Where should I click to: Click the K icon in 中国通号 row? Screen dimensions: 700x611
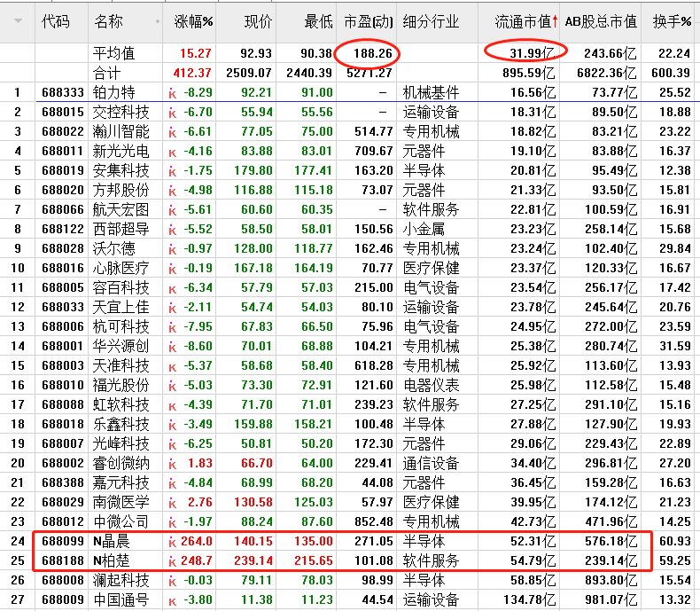click(x=172, y=601)
